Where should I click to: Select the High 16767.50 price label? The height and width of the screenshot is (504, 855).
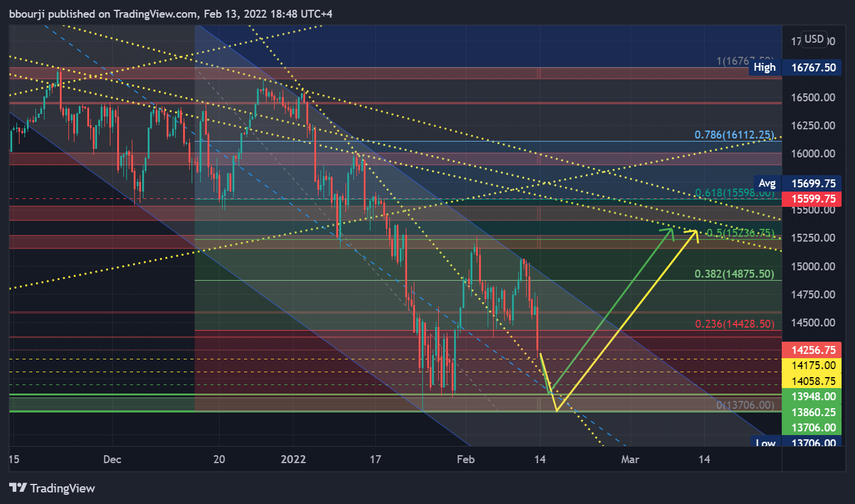[796, 67]
